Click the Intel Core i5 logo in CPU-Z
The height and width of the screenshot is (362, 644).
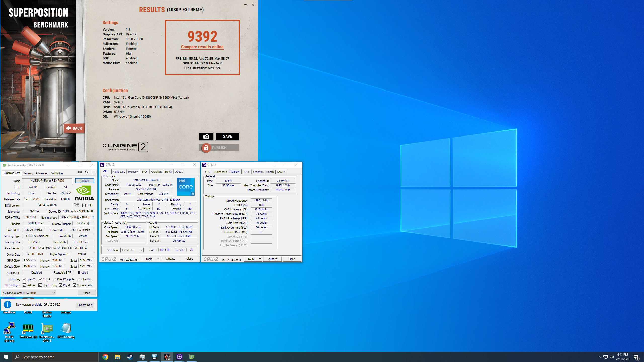(186, 187)
